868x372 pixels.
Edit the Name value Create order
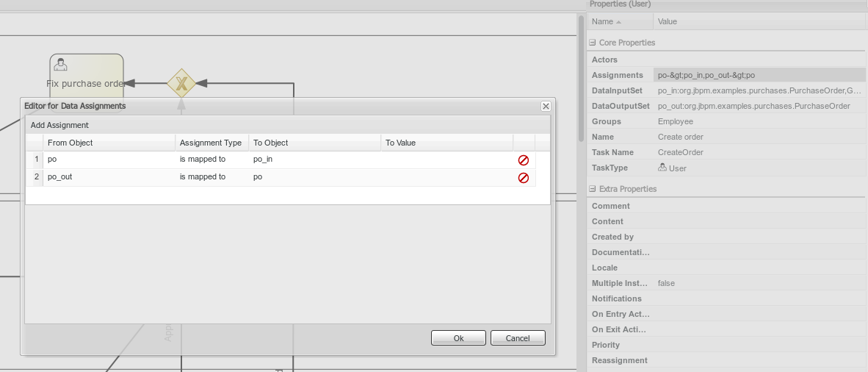coord(759,137)
